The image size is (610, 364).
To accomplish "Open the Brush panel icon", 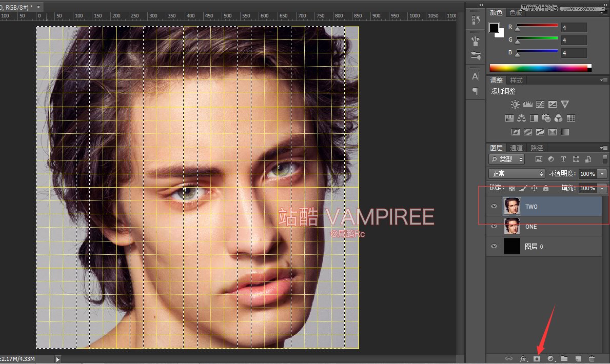I will tap(476, 55).
